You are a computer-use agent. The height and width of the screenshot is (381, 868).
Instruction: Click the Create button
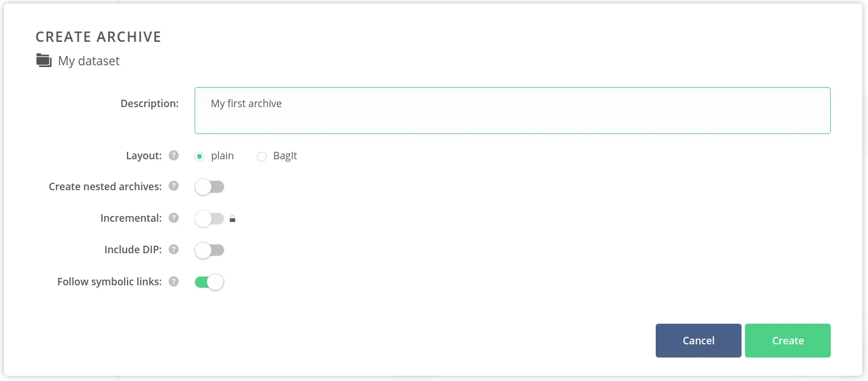[787, 340]
